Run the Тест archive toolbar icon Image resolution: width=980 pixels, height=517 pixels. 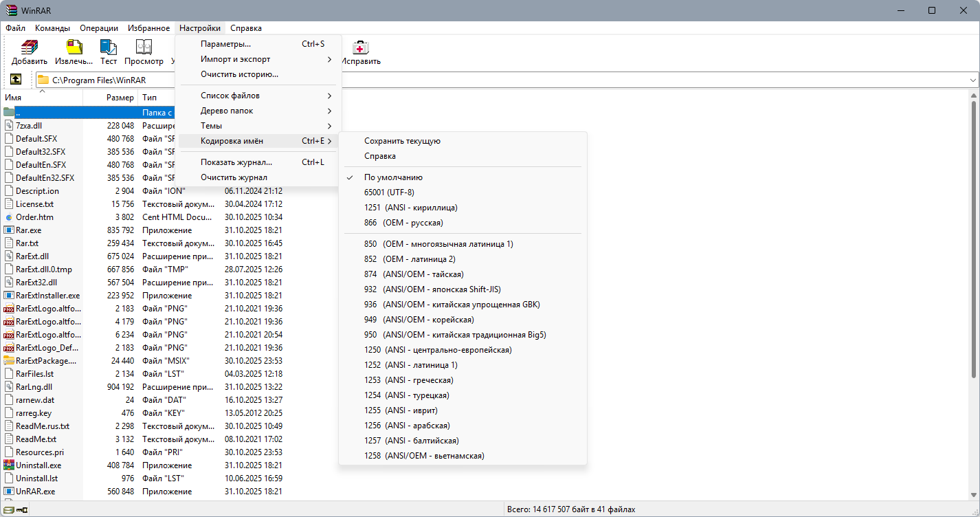pyautogui.click(x=109, y=47)
